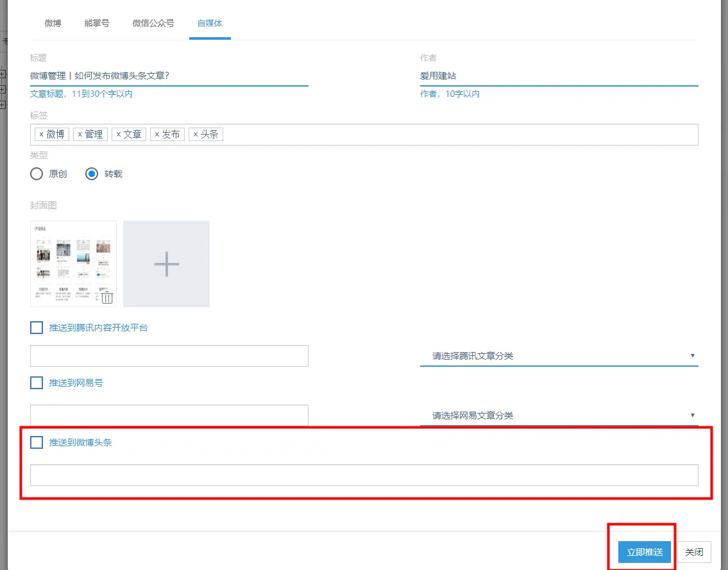Screen dimensions: 728x570
Task: Delete the cover image via trash icon
Action: click(x=107, y=298)
